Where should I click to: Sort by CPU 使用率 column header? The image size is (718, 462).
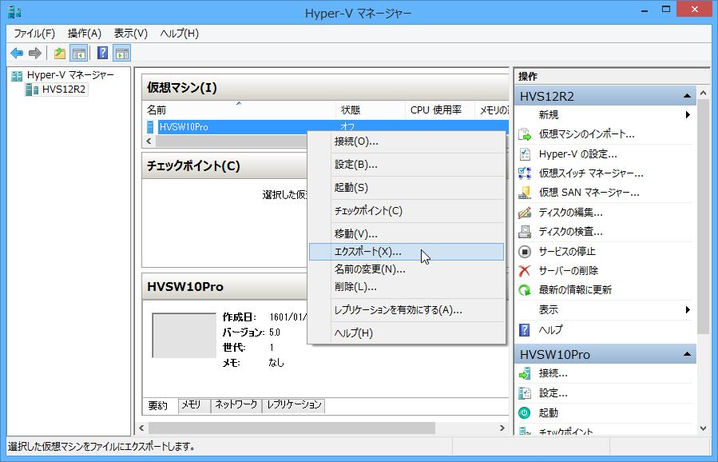coord(440,110)
